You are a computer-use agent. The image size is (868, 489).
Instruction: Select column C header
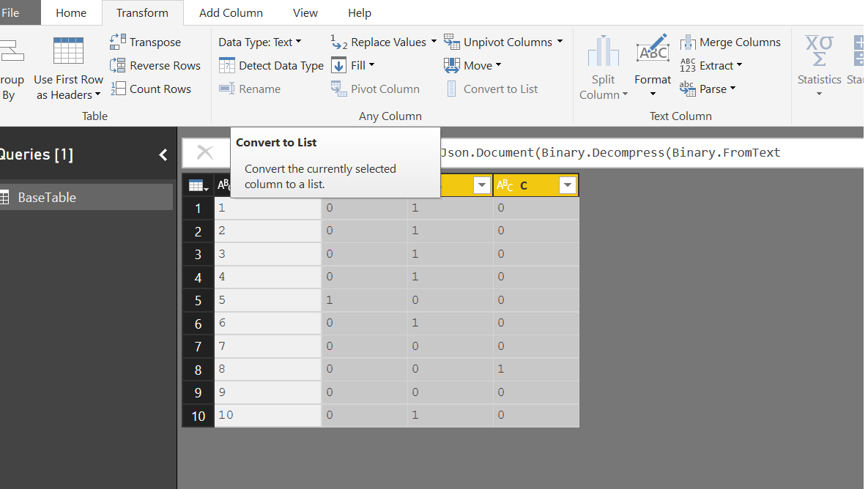click(x=535, y=185)
